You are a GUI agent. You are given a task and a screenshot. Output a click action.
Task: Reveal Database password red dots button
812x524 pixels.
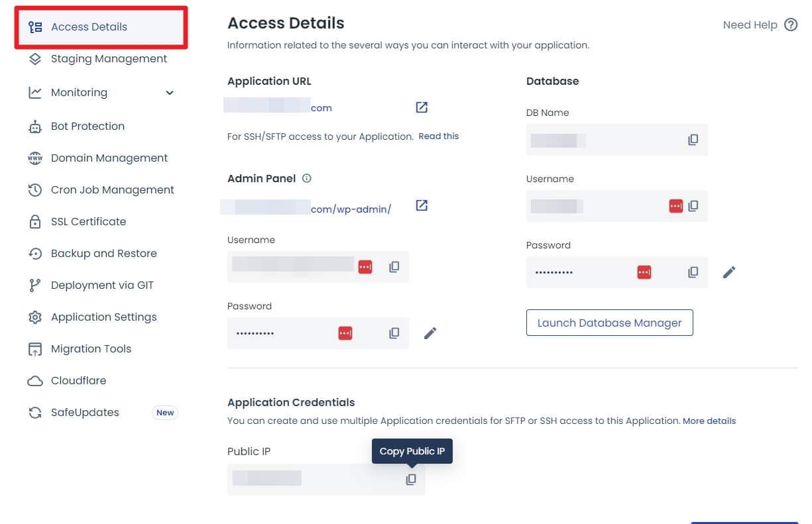click(644, 272)
